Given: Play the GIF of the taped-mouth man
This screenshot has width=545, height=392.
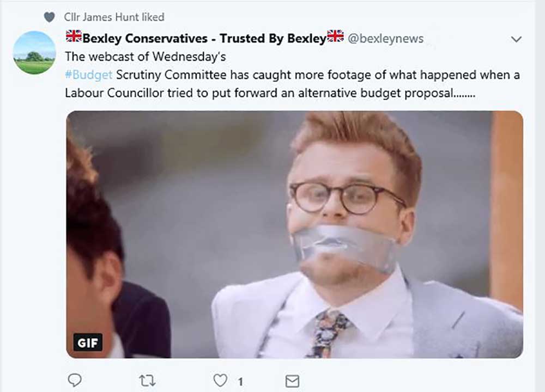Looking at the screenshot, I should (x=294, y=234).
